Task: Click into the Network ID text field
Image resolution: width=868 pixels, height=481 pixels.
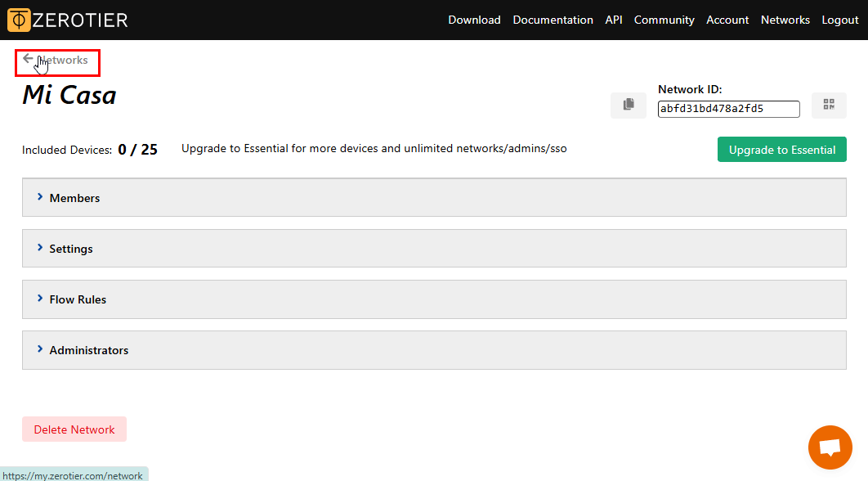Action: point(728,109)
